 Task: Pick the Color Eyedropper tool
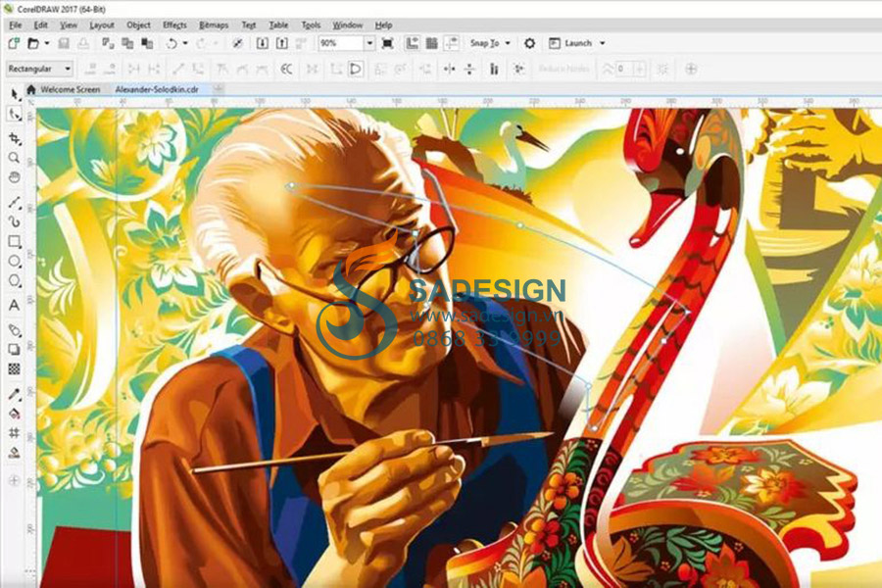pos(15,394)
